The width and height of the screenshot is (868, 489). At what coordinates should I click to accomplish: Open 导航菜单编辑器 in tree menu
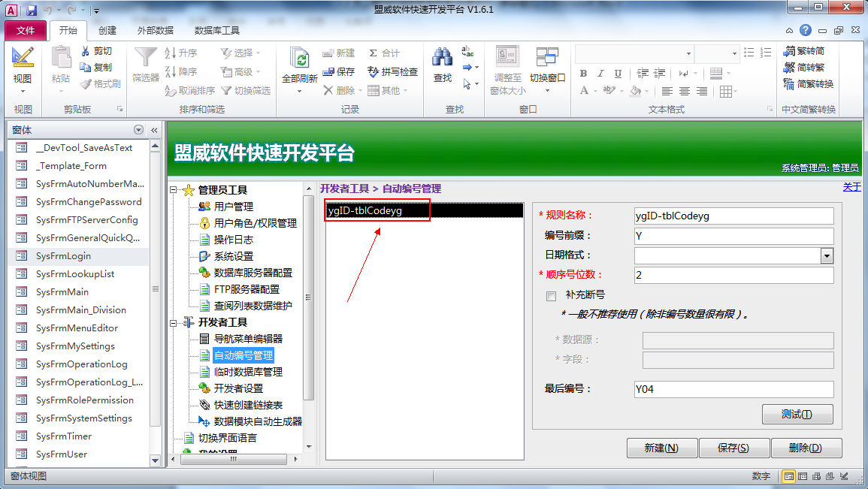coord(248,339)
